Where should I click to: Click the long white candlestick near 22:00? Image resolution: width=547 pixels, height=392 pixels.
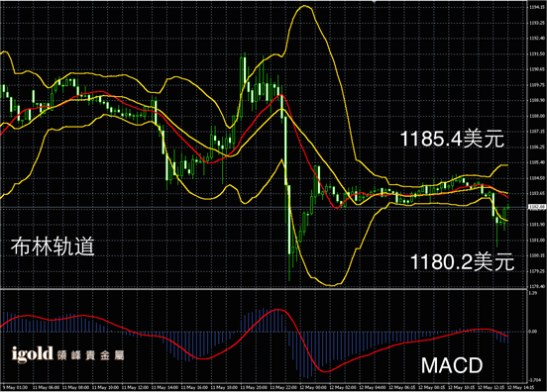(x=285, y=150)
